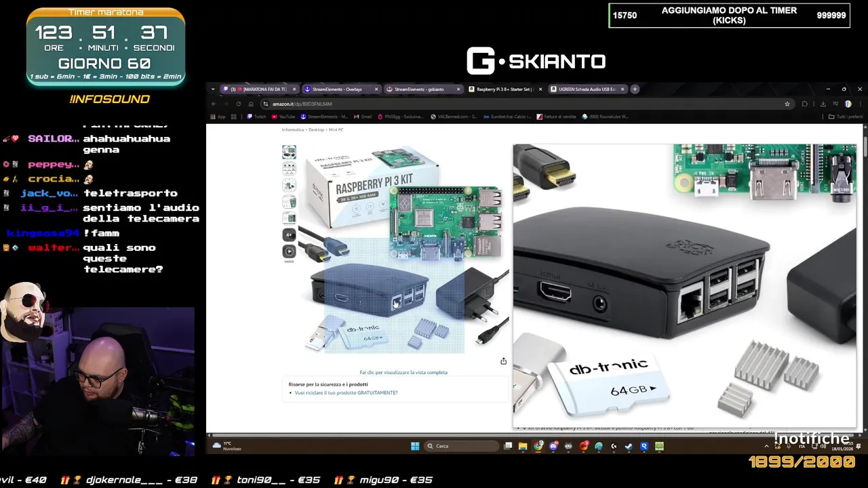Open the StreamElements bookmark
Screen dimensions: 868x488
323,117
